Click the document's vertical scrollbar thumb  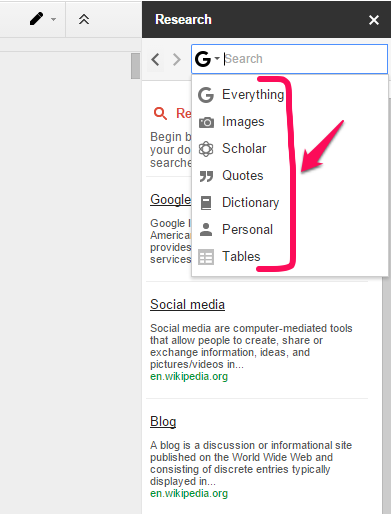[135, 66]
